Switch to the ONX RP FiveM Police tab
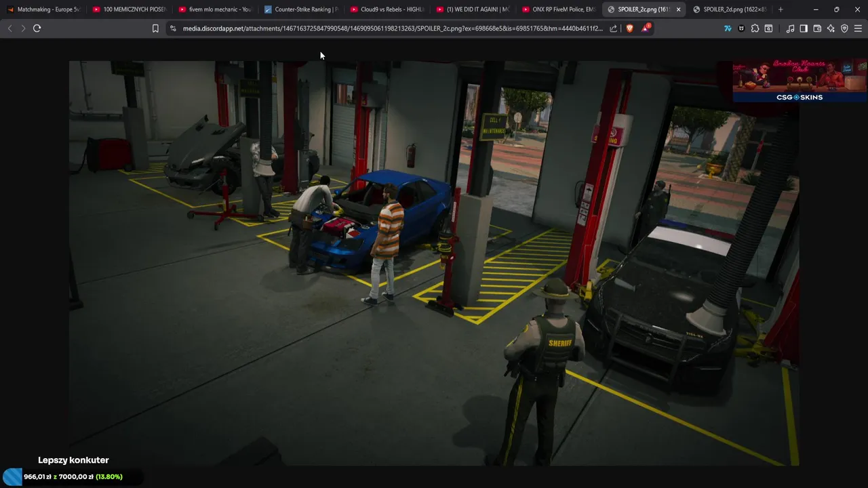This screenshot has height=488, width=868. click(x=559, y=9)
